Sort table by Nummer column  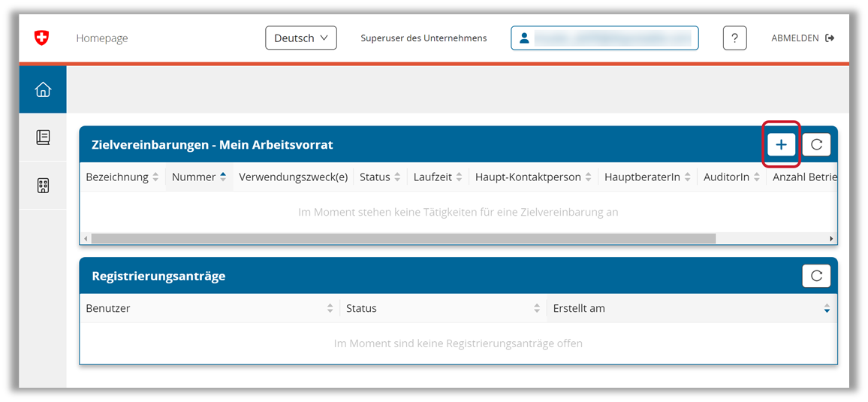coord(199,177)
